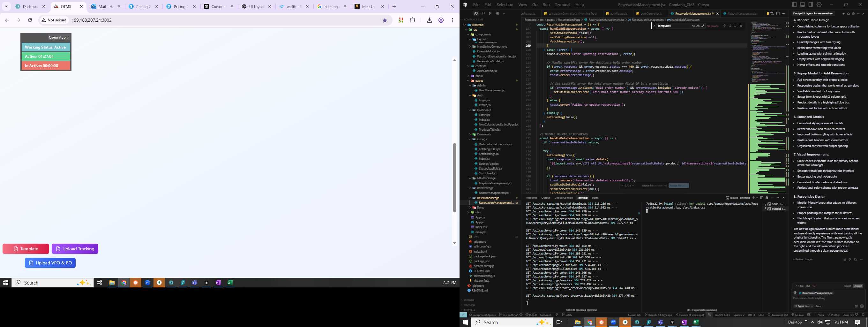Collapse the Dashboard folder in explorer

[x=484, y=110]
